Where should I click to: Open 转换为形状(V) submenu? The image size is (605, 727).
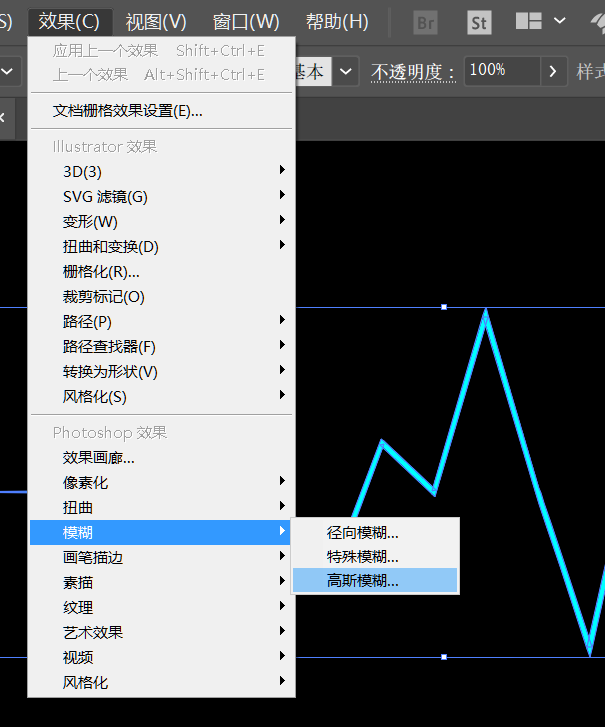coord(161,372)
